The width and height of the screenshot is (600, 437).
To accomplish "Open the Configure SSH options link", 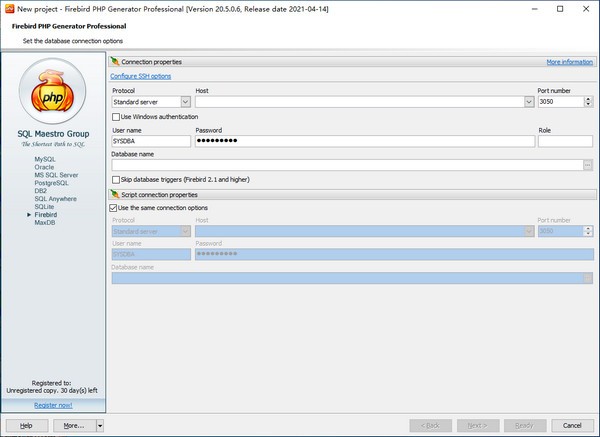I will [140, 76].
